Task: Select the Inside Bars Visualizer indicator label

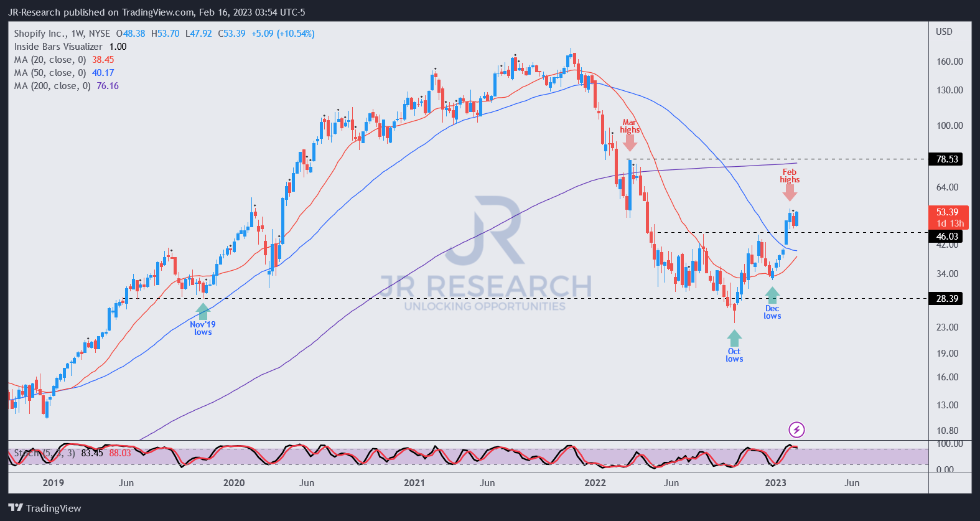Action: [x=58, y=47]
